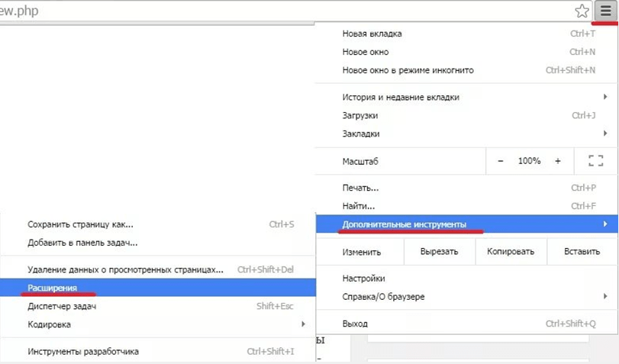Click the Вставить button

point(582,251)
